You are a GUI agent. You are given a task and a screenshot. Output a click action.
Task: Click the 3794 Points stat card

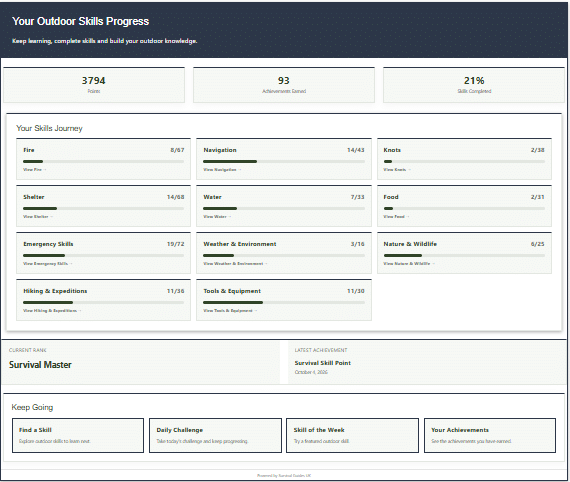tap(94, 85)
